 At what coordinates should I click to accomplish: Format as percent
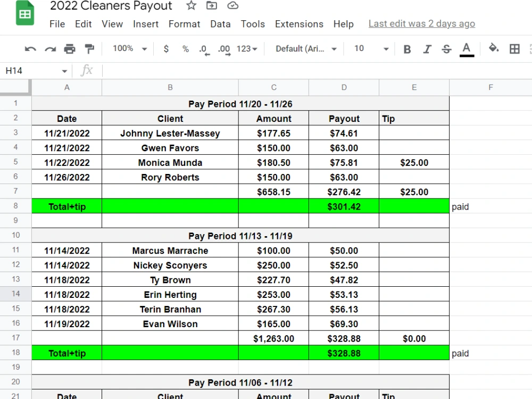186,49
